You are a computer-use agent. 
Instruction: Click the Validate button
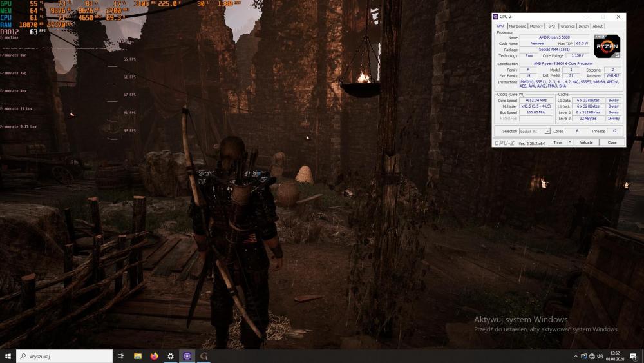[586, 142]
